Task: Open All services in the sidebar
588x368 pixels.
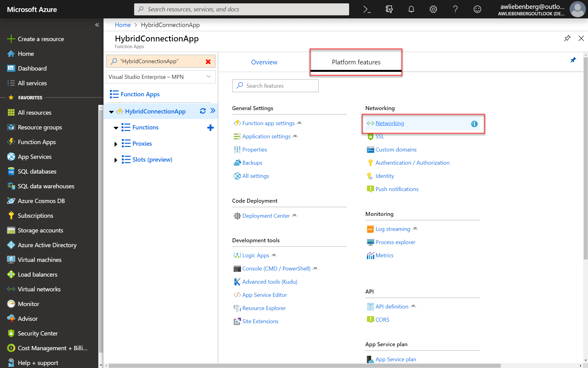Action: (x=32, y=83)
